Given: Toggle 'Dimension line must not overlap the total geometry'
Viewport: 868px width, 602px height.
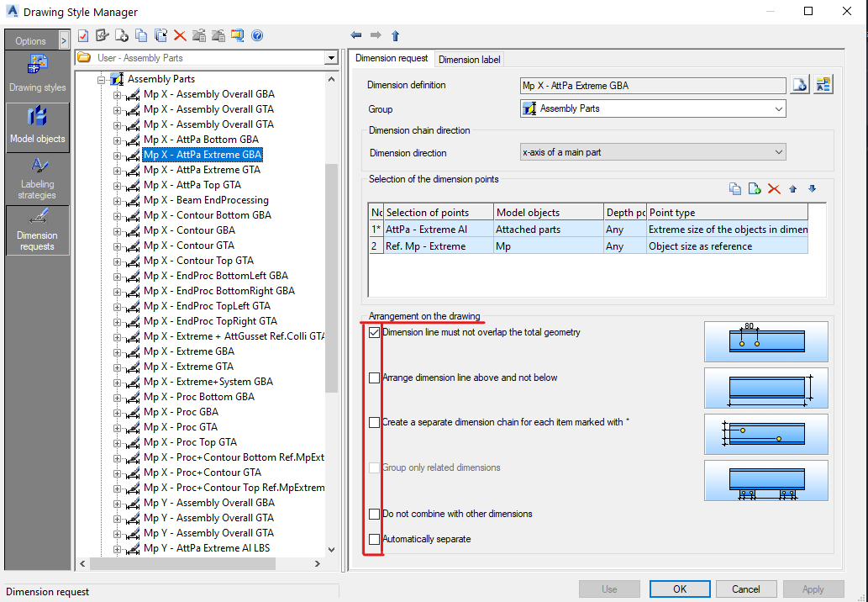Looking at the screenshot, I should (374, 332).
